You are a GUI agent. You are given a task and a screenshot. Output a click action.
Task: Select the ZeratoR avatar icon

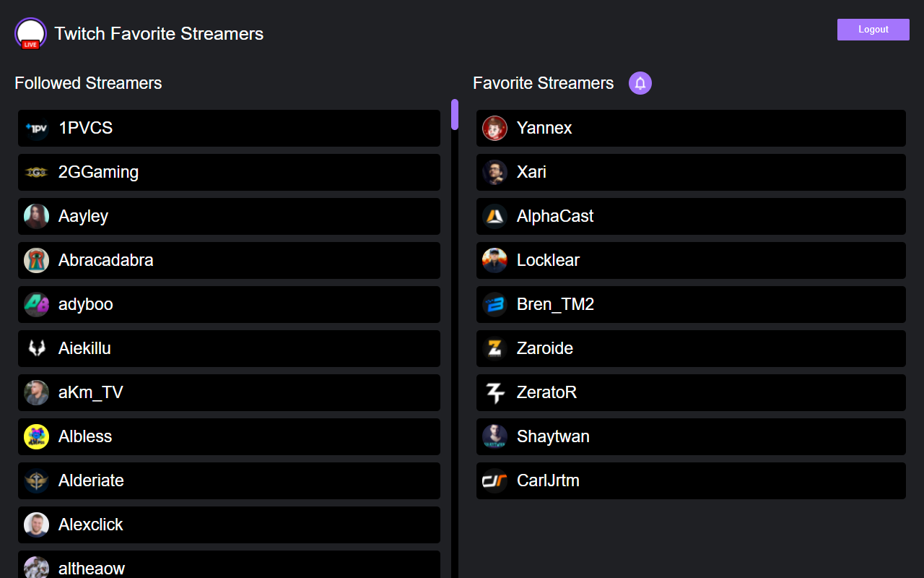[x=494, y=392]
